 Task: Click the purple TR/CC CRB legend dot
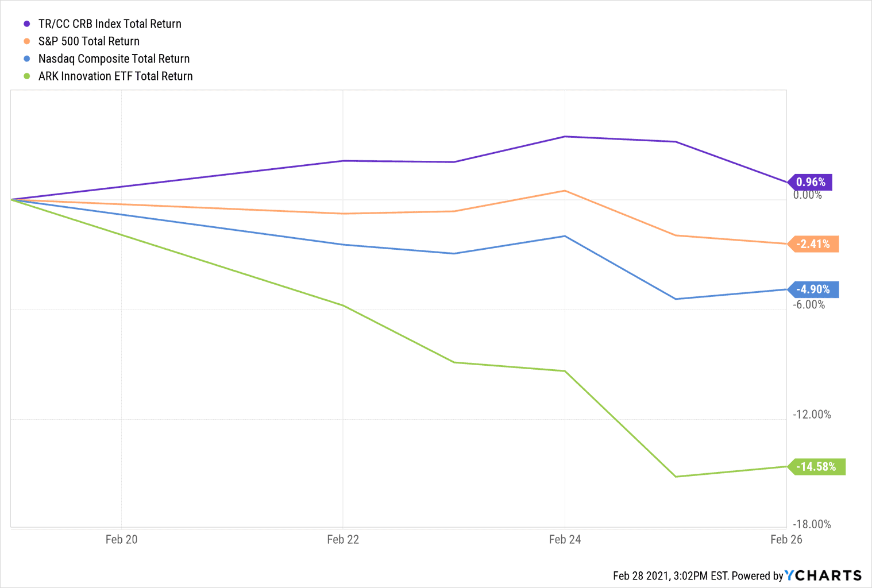pyautogui.click(x=26, y=24)
